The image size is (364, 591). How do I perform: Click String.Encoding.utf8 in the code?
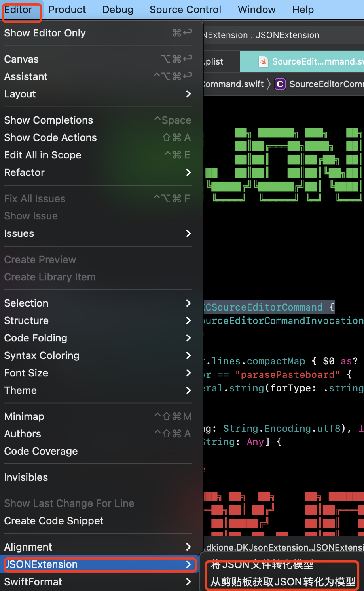(x=282, y=428)
